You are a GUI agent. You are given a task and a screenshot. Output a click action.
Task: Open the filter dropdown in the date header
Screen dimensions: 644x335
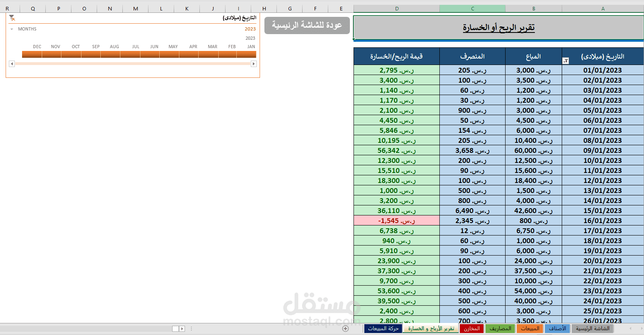click(566, 61)
